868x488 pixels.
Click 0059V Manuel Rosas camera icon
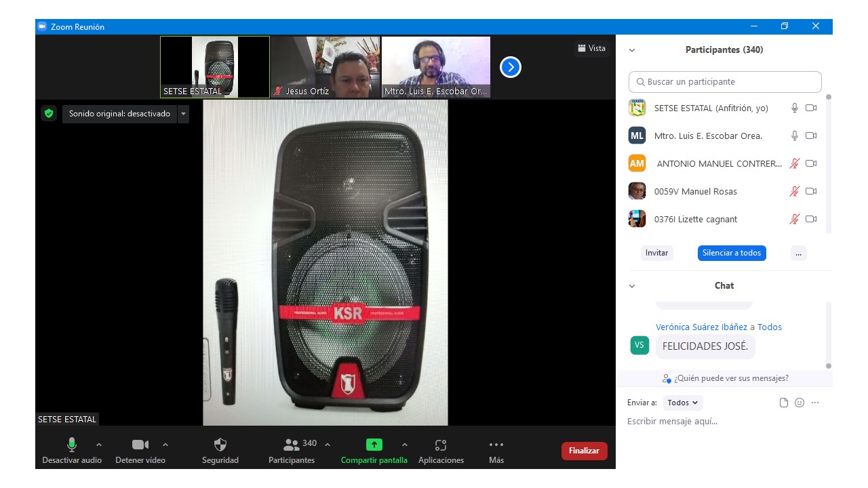coord(811,191)
